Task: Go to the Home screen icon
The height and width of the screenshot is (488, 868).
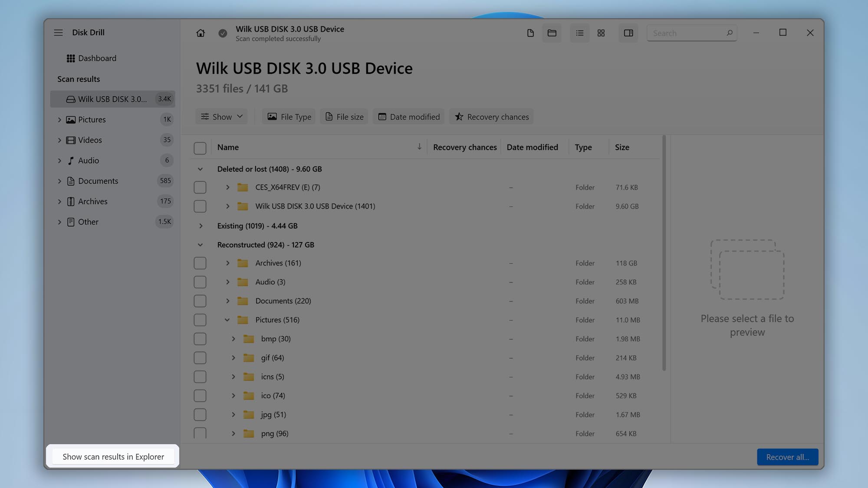Action: [201, 33]
